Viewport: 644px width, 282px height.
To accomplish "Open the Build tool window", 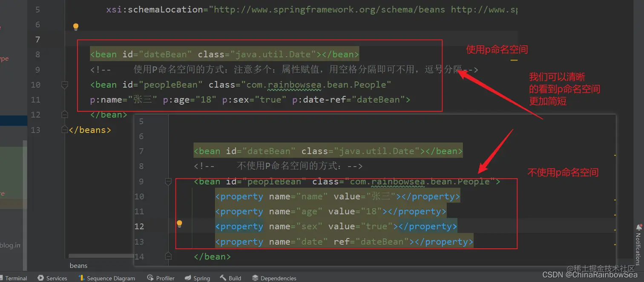I will click(230, 278).
